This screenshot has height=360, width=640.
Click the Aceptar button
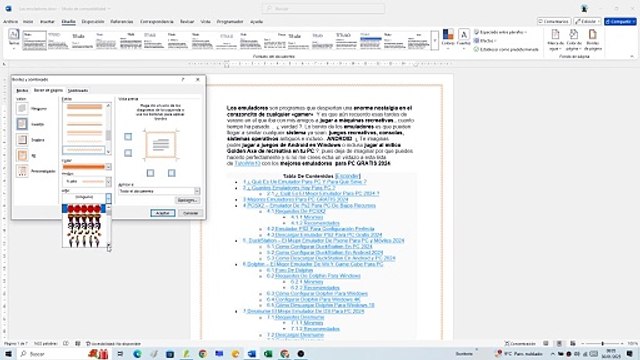click(162, 213)
